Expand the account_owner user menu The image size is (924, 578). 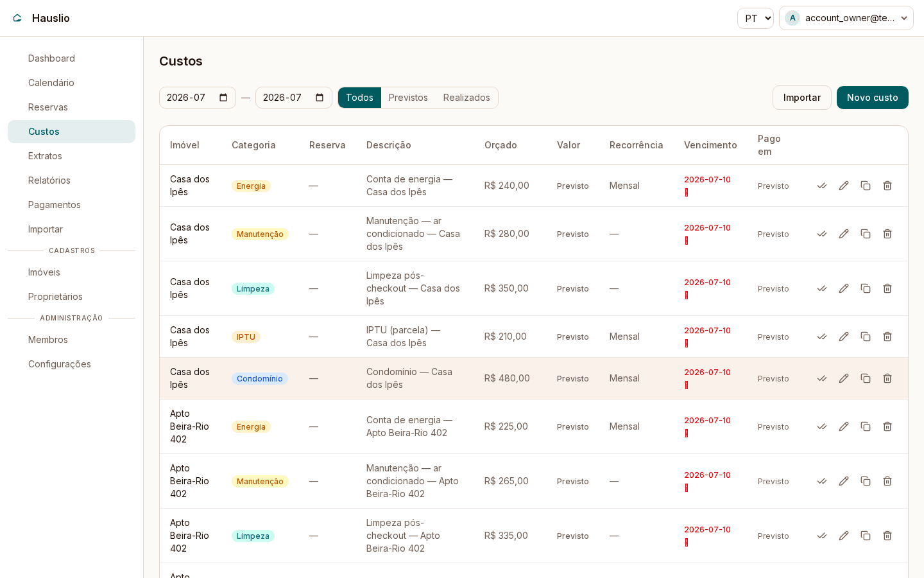pos(846,18)
